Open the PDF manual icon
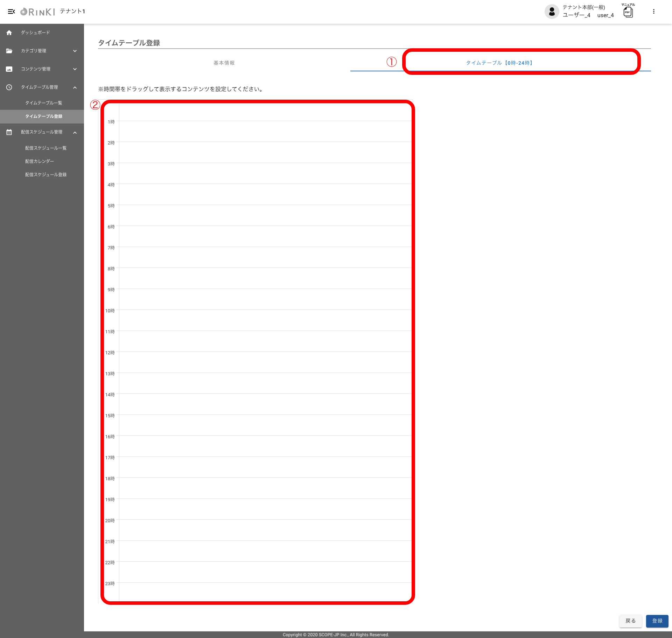This screenshot has height=638, width=672. (x=628, y=12)
